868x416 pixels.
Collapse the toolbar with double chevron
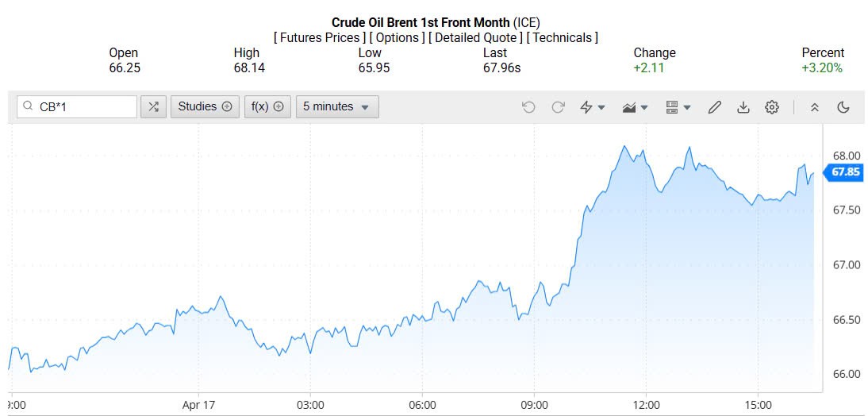point(814,107)
